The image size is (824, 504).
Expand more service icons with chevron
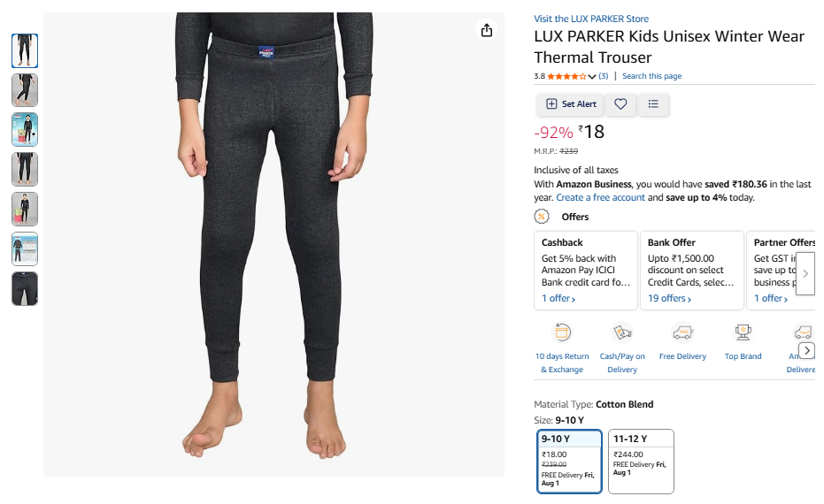tap(806, 350)
